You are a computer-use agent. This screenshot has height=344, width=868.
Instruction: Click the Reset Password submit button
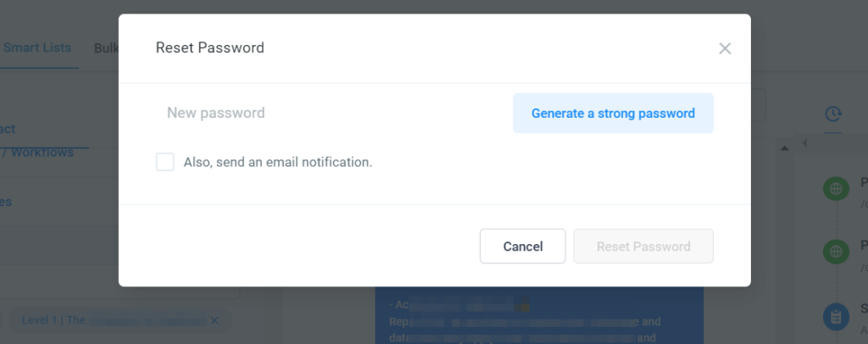click(x=643, y=247)
